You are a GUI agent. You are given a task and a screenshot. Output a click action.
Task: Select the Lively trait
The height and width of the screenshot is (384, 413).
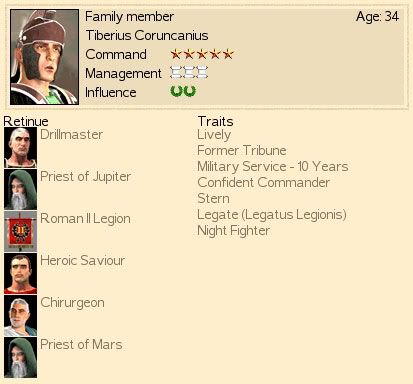pyautogui.click(x=214, y=135)
